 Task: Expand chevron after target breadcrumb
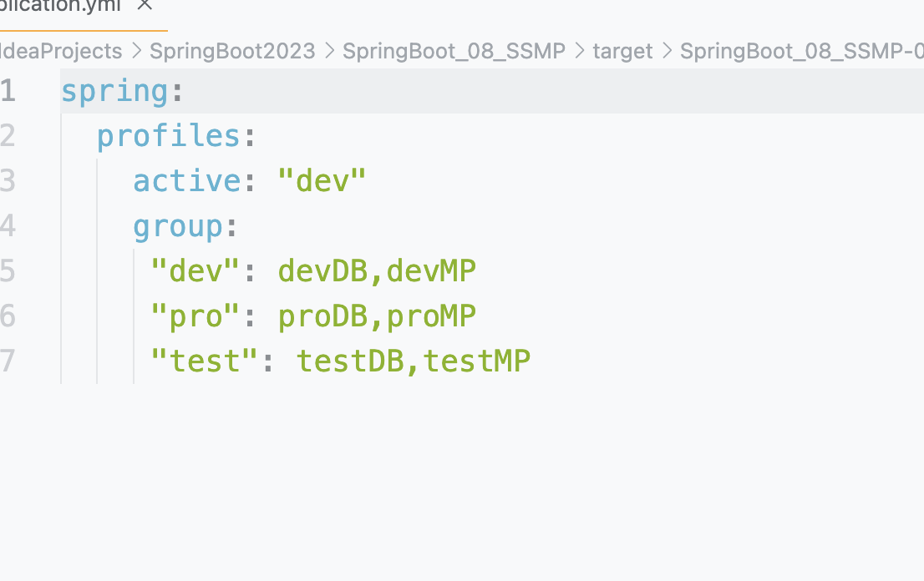[x=667, y=51]
